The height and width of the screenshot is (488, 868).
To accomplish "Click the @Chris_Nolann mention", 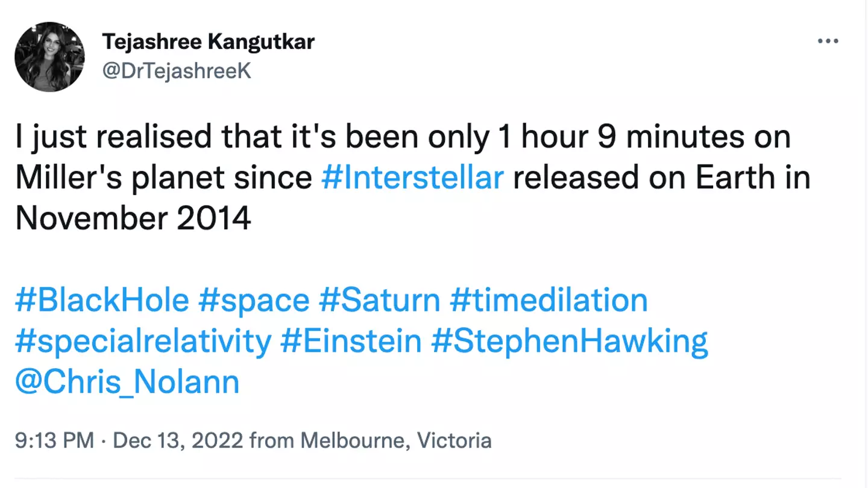I will click(x=126, y=381).
